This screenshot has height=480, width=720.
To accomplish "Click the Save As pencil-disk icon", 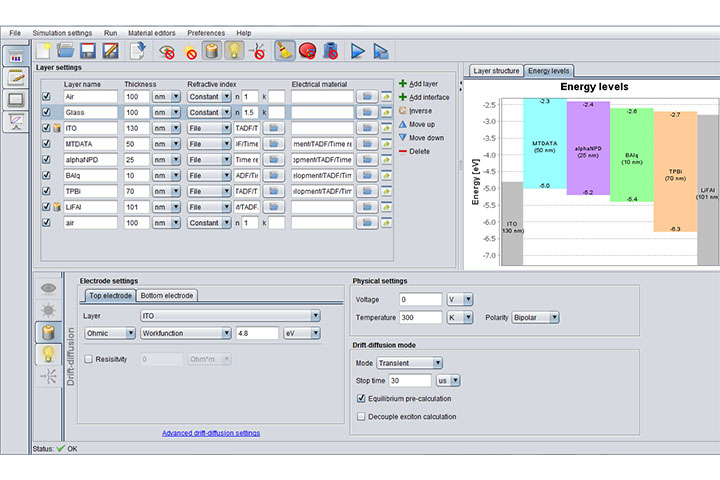I will click(x=110, y=51).
